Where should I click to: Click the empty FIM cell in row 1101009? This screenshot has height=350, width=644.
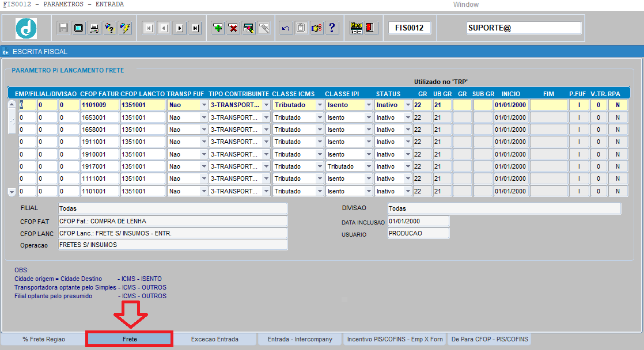(549, 105)
